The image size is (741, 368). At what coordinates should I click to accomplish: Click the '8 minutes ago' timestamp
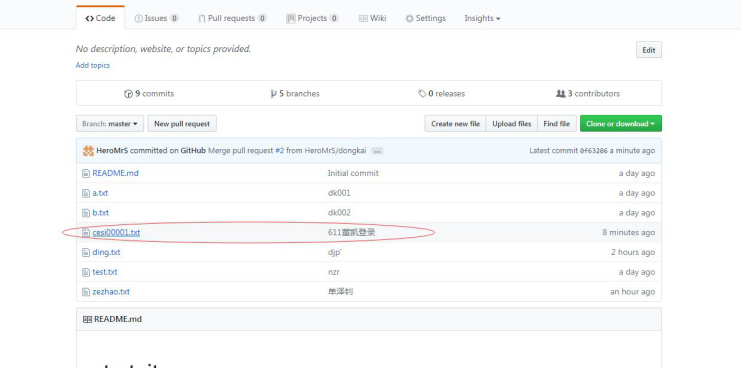(x=629, y=233)
